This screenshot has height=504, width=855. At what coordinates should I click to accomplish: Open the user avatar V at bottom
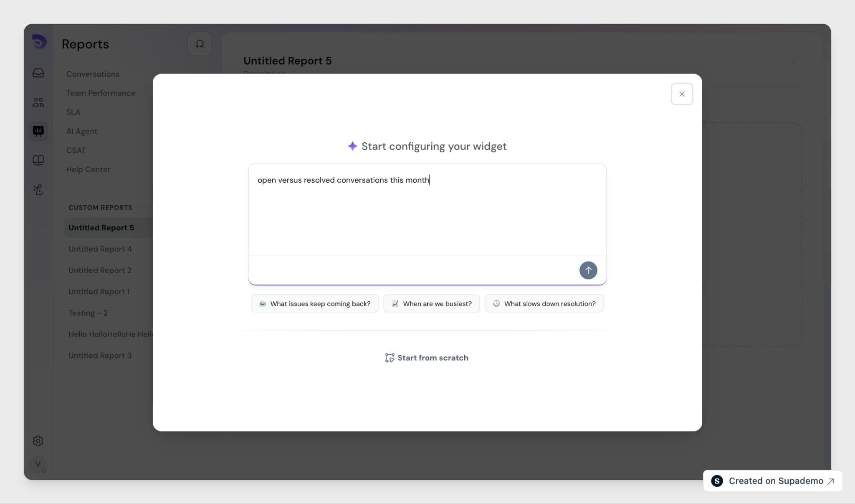tap(38, 464)
